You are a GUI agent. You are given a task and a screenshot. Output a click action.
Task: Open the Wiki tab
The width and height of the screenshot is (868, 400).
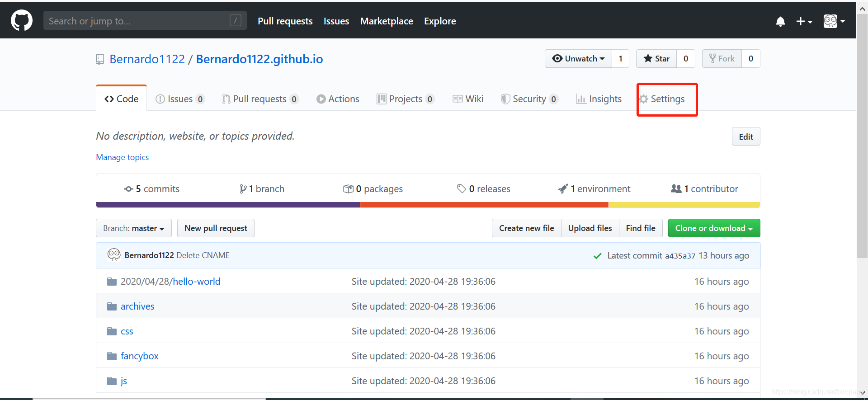tap(468, 99)
